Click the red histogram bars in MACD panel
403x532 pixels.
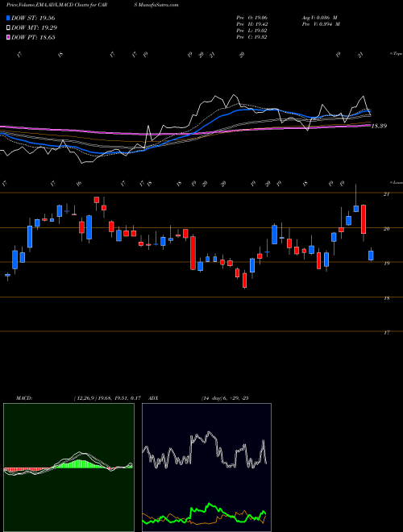pos(26,470)
